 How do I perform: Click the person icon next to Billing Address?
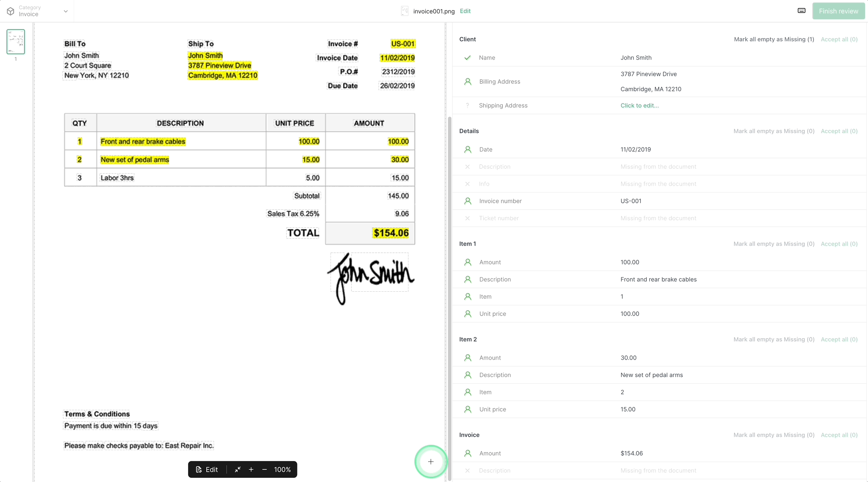tap(468, 81)
